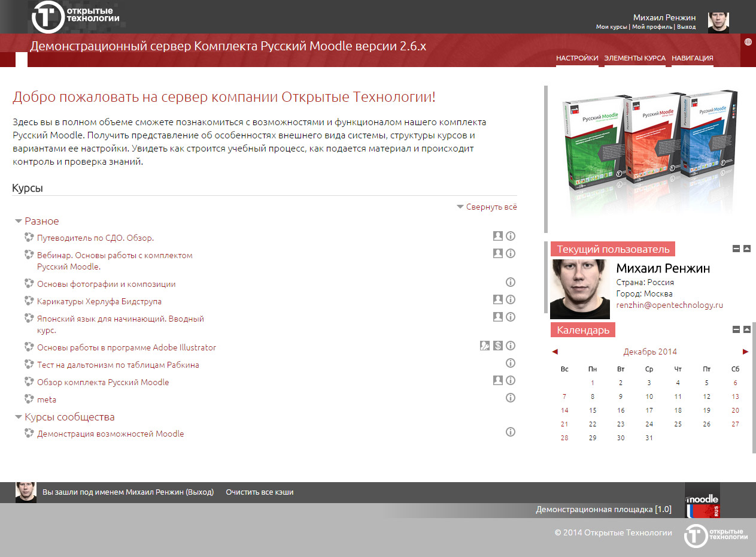
Task: Show info for Демонстрация возможностей Moodle
Action: click(x=511, y=432)
